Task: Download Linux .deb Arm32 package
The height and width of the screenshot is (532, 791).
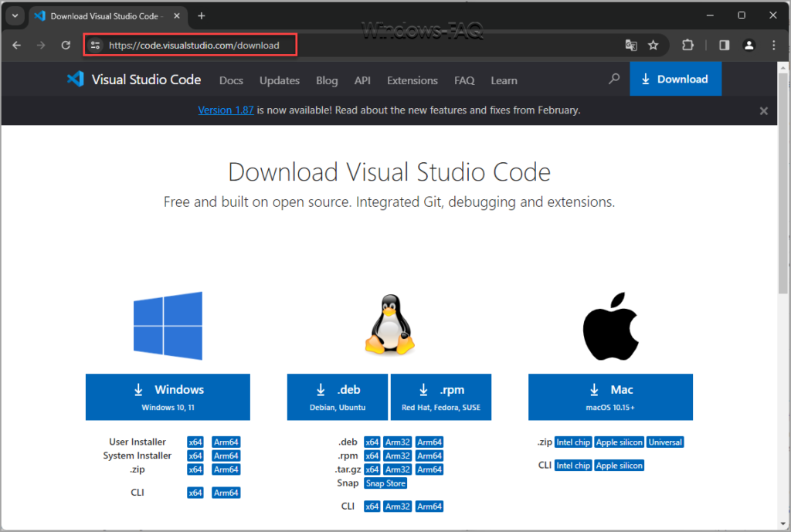Action: [x=398, y=442]
